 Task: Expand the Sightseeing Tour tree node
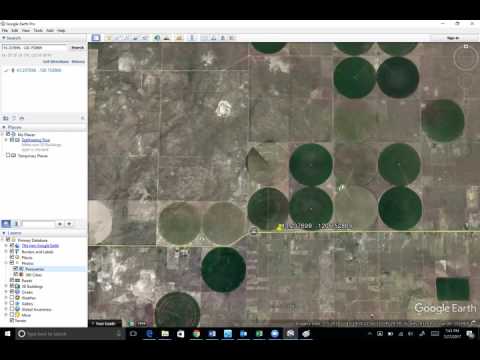(x=5, y=140)
